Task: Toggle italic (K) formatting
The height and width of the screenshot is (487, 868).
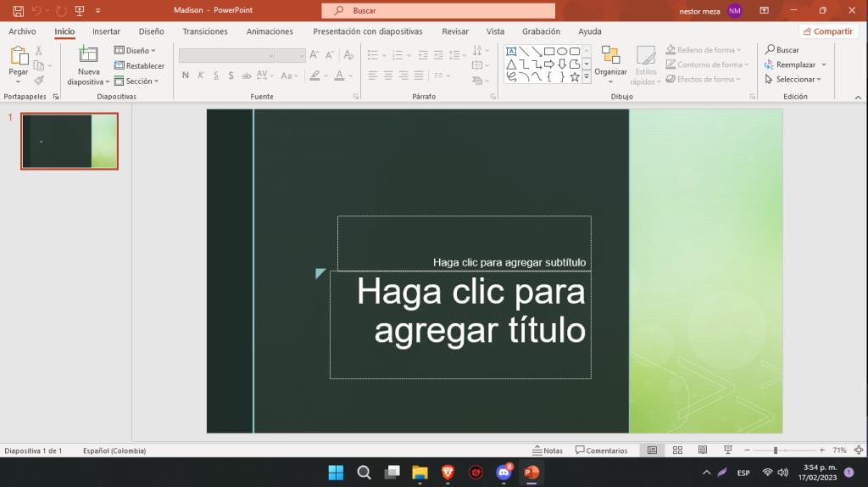Action: click(x=201, y=76)
